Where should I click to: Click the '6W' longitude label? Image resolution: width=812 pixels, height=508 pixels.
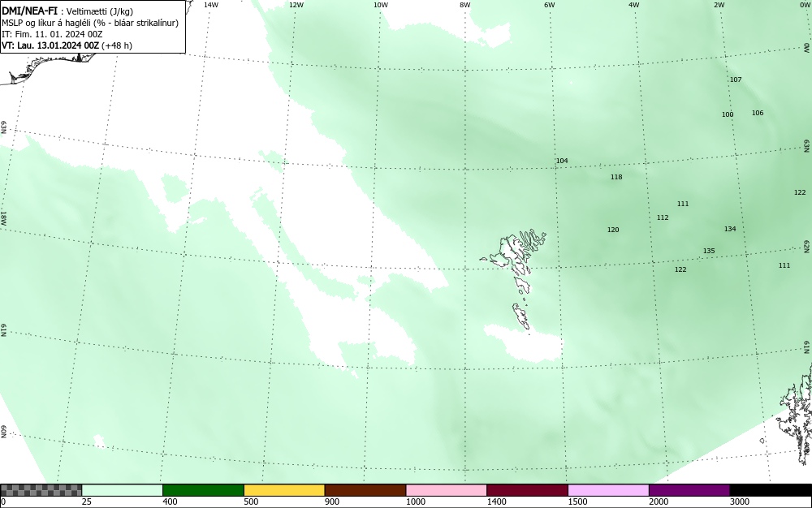550,5
